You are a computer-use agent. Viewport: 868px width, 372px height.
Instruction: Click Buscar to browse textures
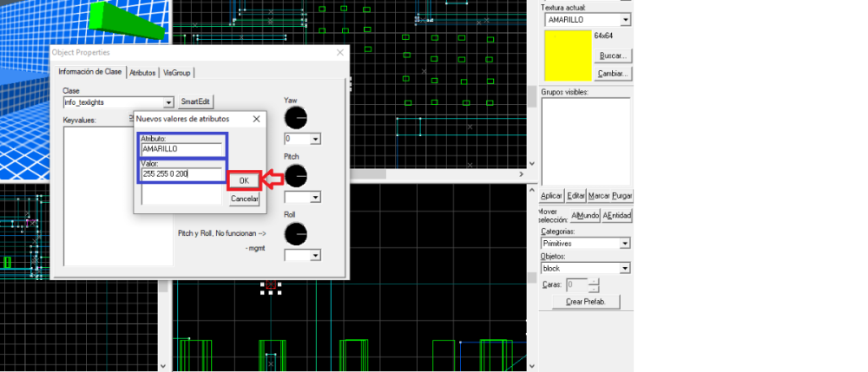click(613, 55)
